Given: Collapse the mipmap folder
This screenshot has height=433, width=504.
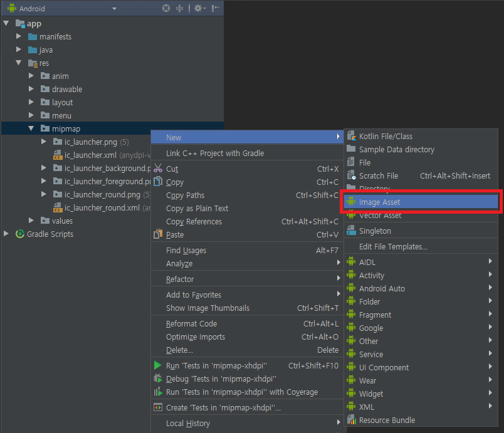Looking at the screenshot, I should [x=31, y=128].
